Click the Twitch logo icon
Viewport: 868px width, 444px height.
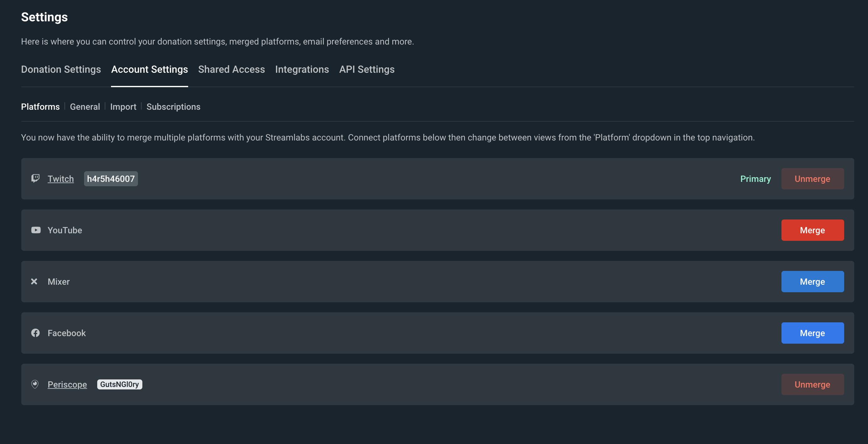click(x=35, y=178)
